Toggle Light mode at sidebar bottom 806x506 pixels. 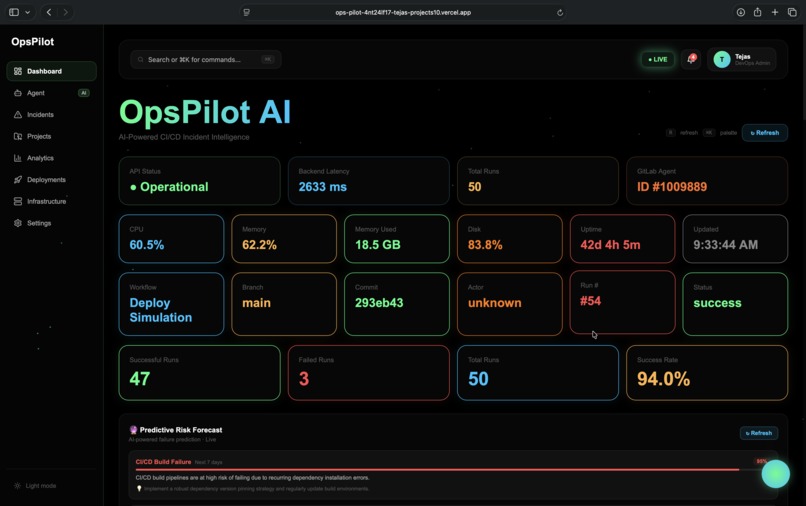tap(35, 485)
